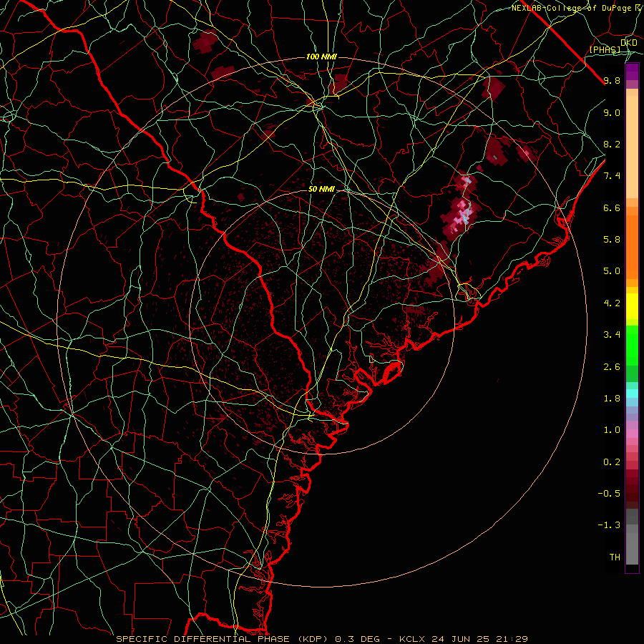The width and height of the screenshot is (644, 644).
Task: Select the 9.0 scale value
Action: pos(612,112)
